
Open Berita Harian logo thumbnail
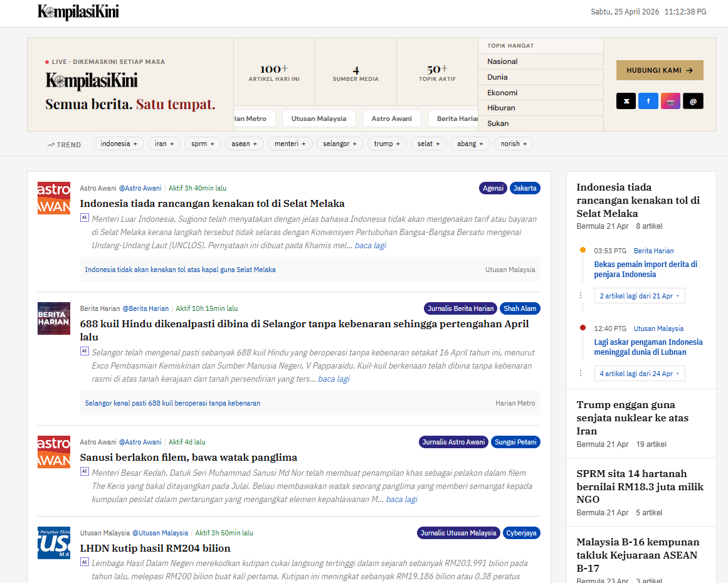click(54, 318)
